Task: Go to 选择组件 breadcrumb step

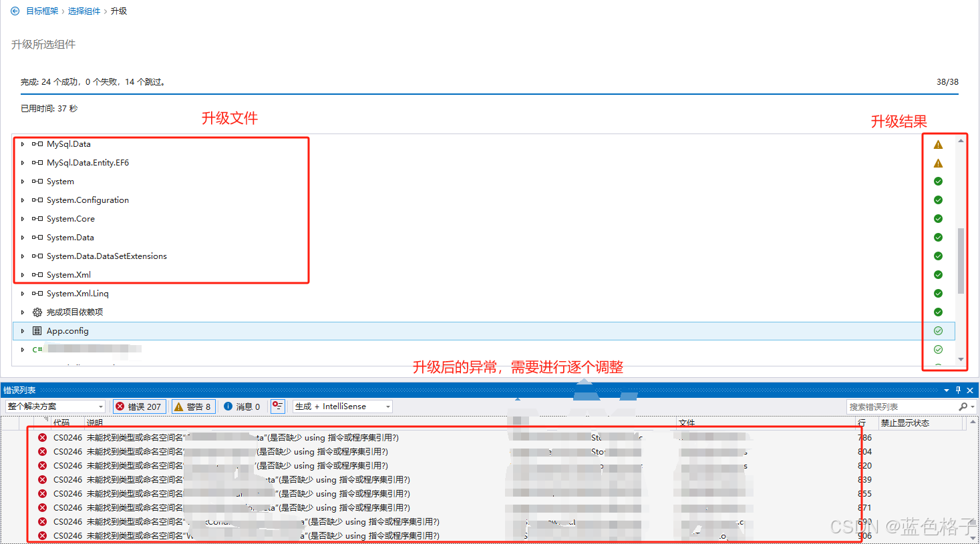Action: (x=84, y=11)
